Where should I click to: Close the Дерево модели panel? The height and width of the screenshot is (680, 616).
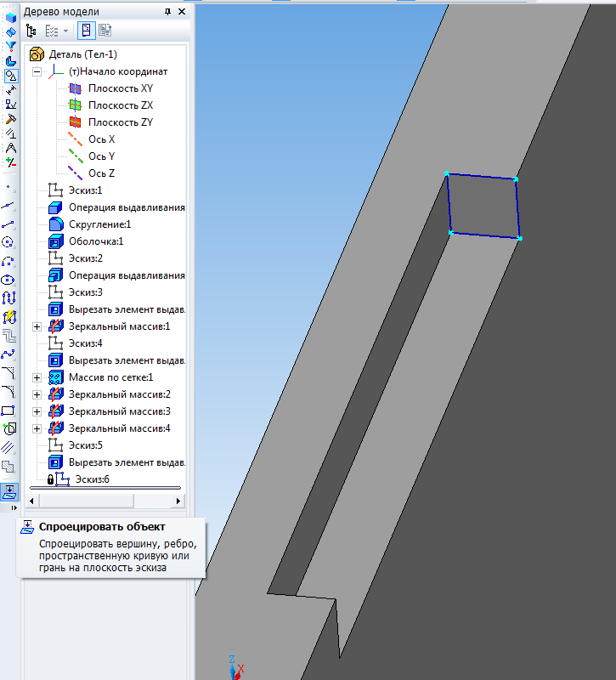182,12
